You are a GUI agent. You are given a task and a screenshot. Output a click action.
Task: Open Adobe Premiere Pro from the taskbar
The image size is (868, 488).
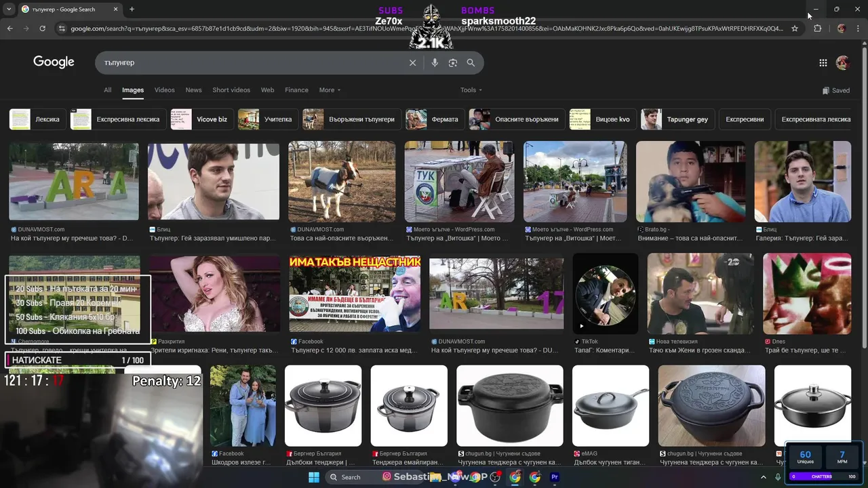pos(554,477)
